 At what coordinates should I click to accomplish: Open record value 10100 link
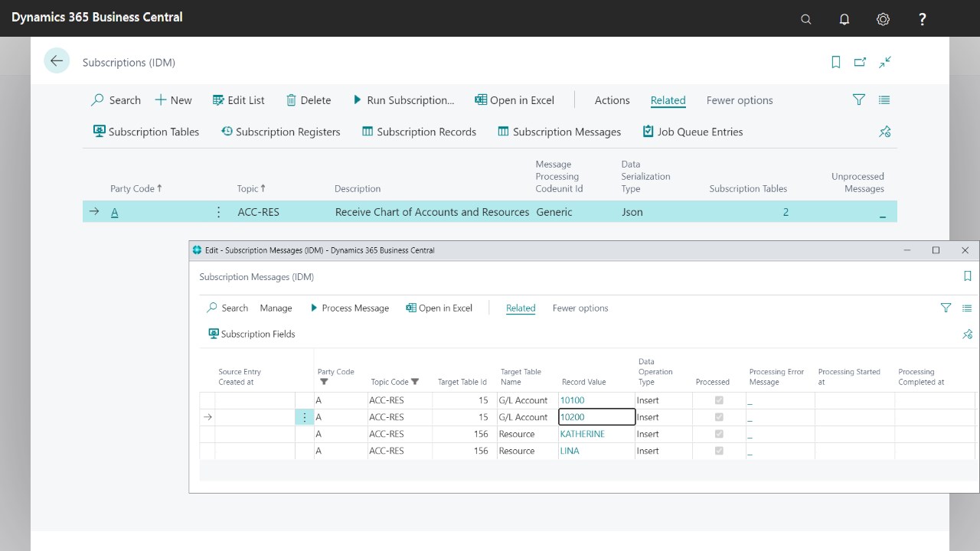coord(572,400)
